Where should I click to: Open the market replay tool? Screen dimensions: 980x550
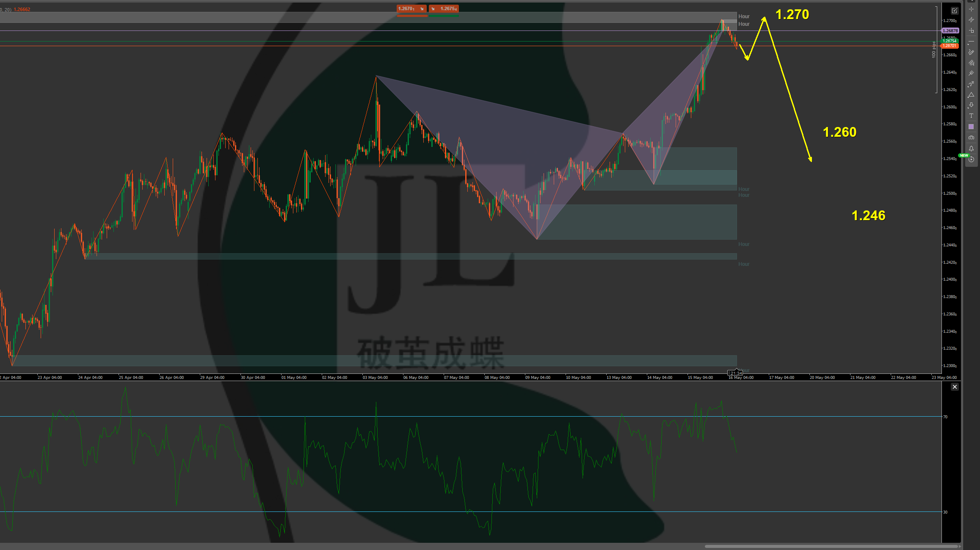(971, 160)
